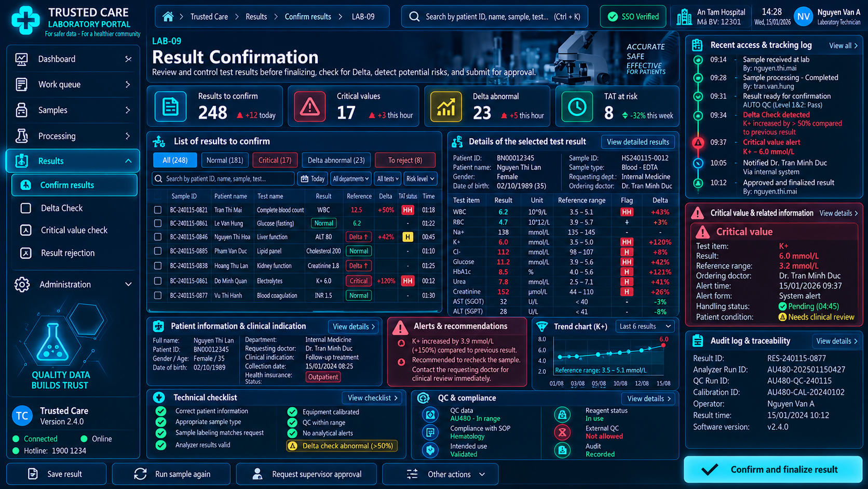Open the All tests filter dropdown
This screenshot has height=489, width=868.
(x=387, y=179)
